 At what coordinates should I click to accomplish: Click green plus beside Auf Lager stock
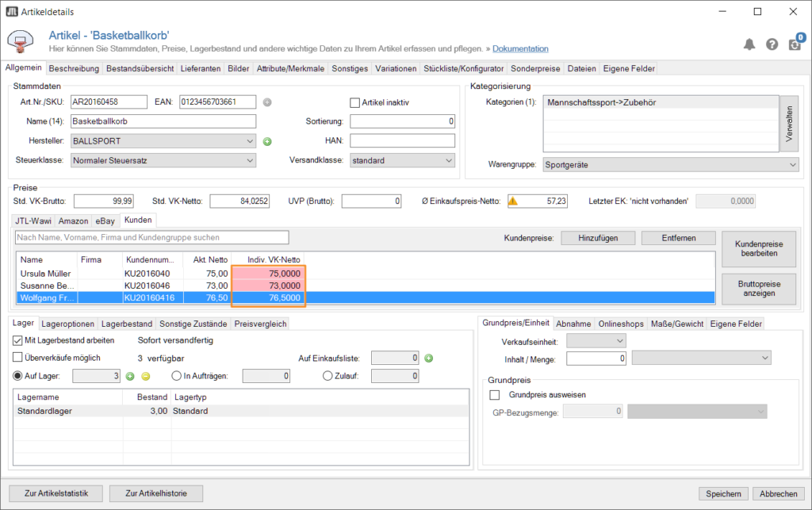130,376
